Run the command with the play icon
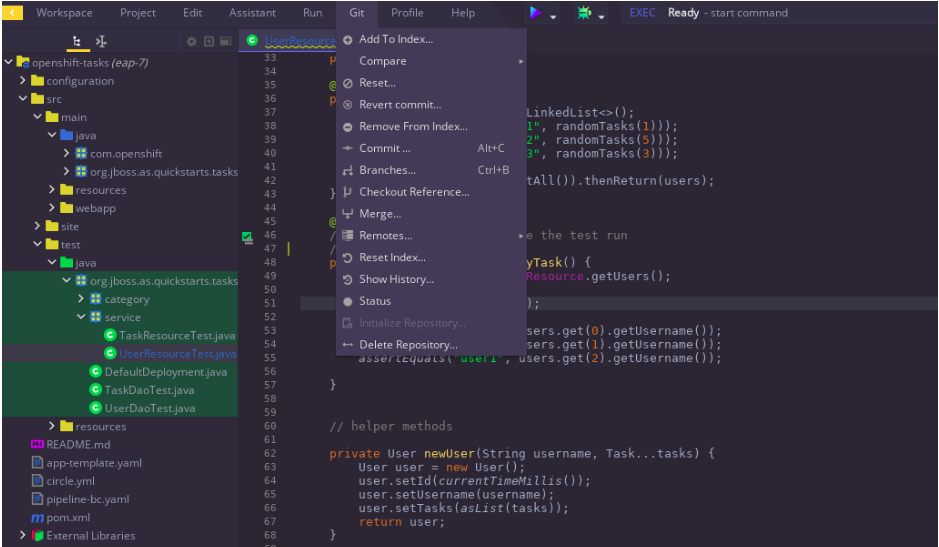 click(x=536, y=13)
